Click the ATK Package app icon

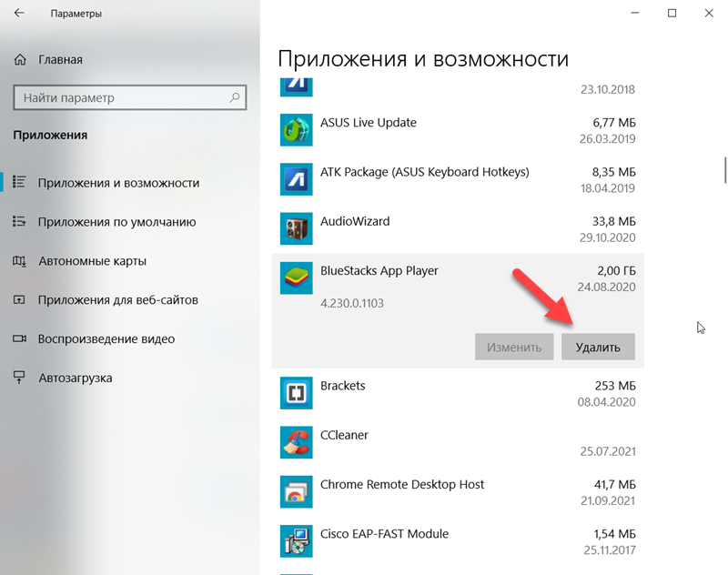[297, 179]
